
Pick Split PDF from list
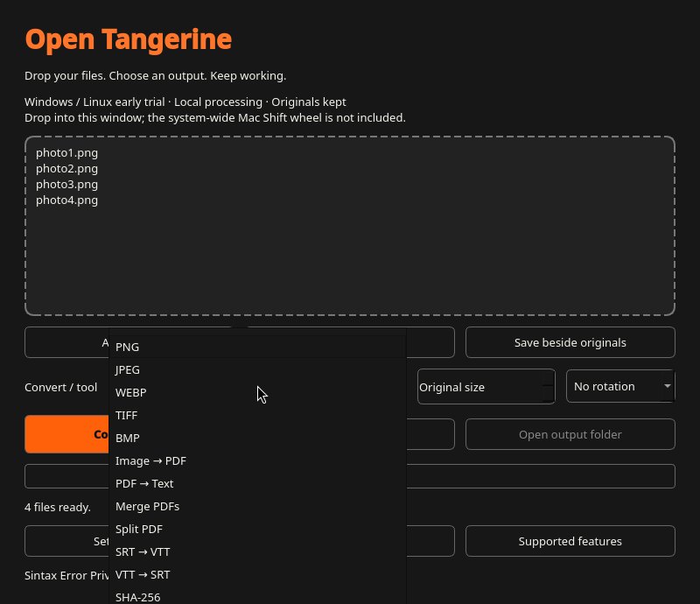257,529
